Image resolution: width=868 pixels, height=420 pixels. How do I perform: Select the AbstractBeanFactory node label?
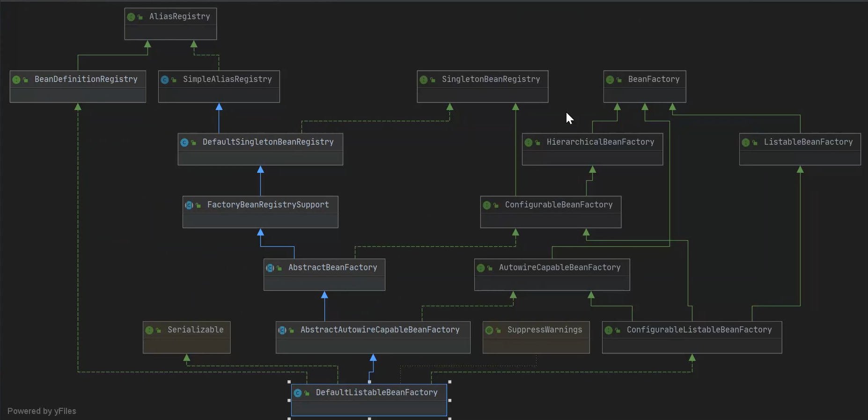333,267
